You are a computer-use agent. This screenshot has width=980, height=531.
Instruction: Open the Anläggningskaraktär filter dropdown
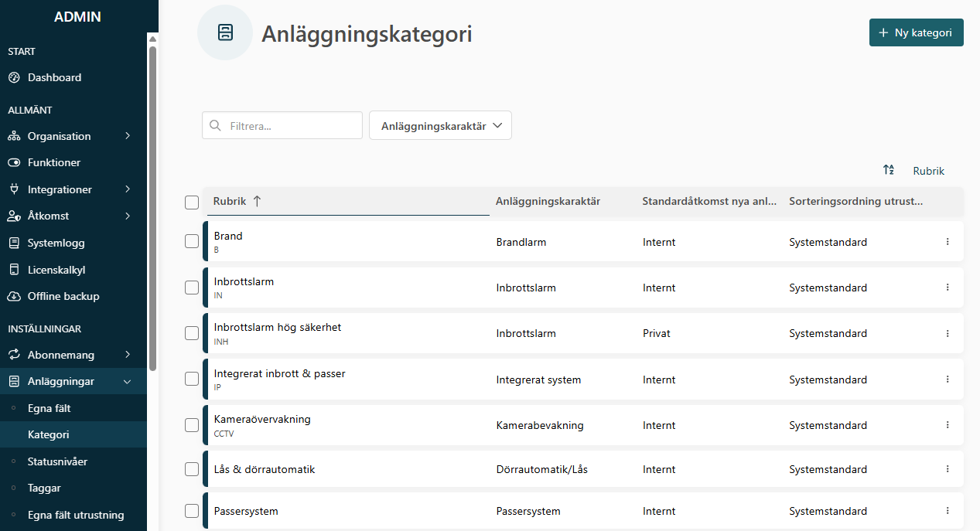pos(441,126)
